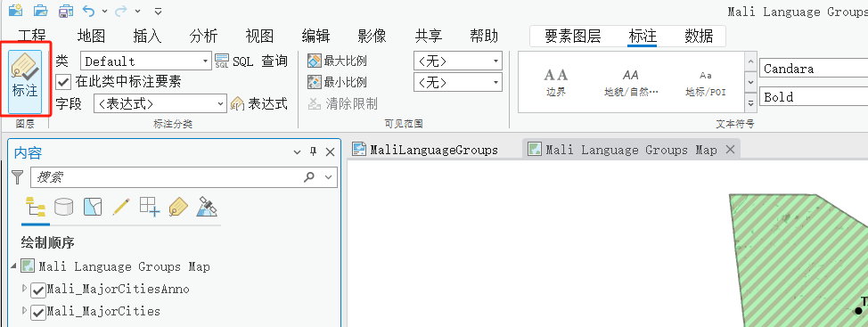
Task: Apply the 地貌/自然 text symbol style
Action: [x=631, y=82]
